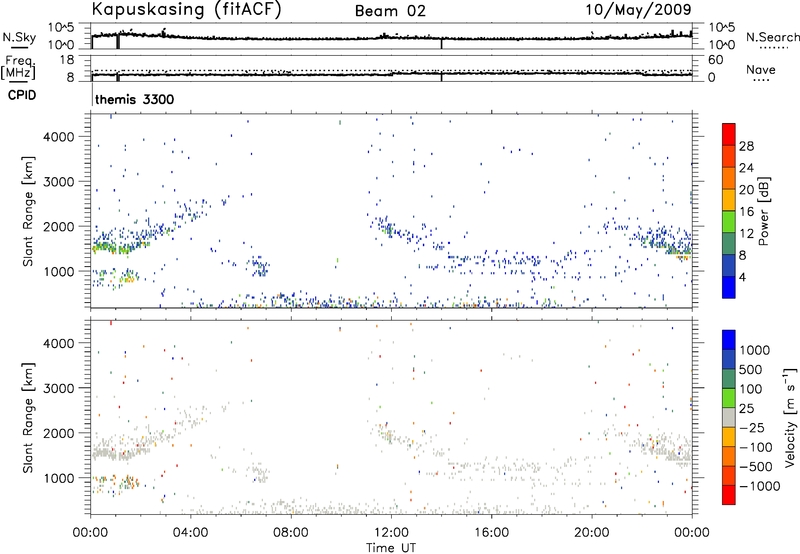
Task: Click the "N.Search" legend label
Action: point(773,37)
